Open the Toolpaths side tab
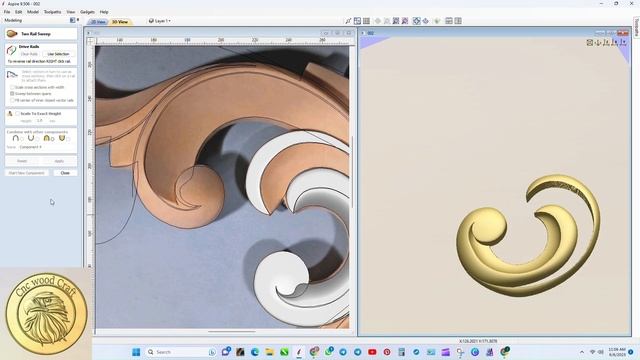This screenshot has height=360, width=640. click(x=636, y=27)
